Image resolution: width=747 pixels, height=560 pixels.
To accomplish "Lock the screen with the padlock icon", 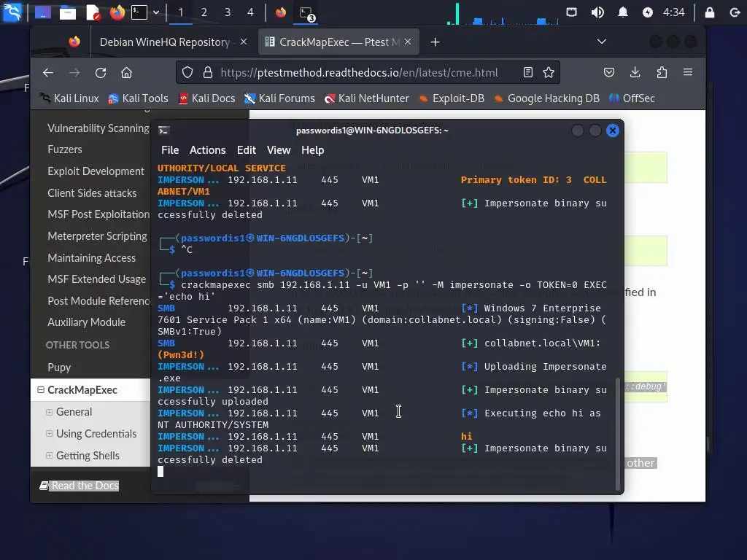I will coord(710,12).
